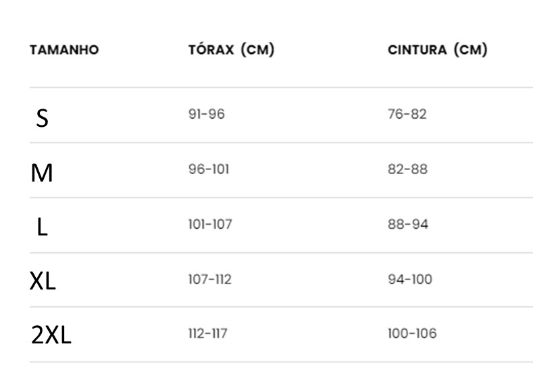Viewport: 533px width, 392px height.
Task: Click the 94-100 waist measurement
Action: (410, 279)
